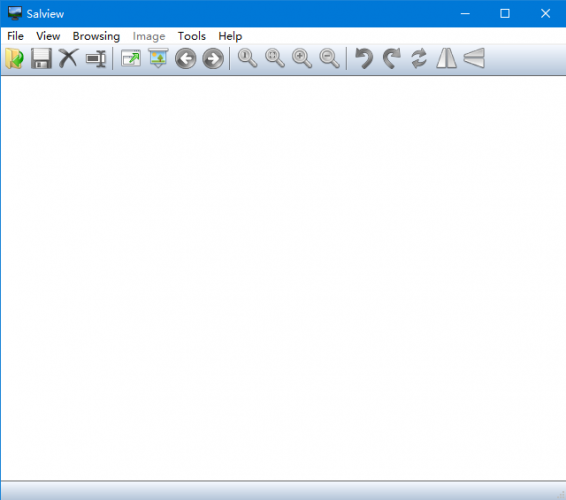Image resolution: width=566 pixels, height=500 pixels.
Task: Open the Help menu
Action: 230,36
